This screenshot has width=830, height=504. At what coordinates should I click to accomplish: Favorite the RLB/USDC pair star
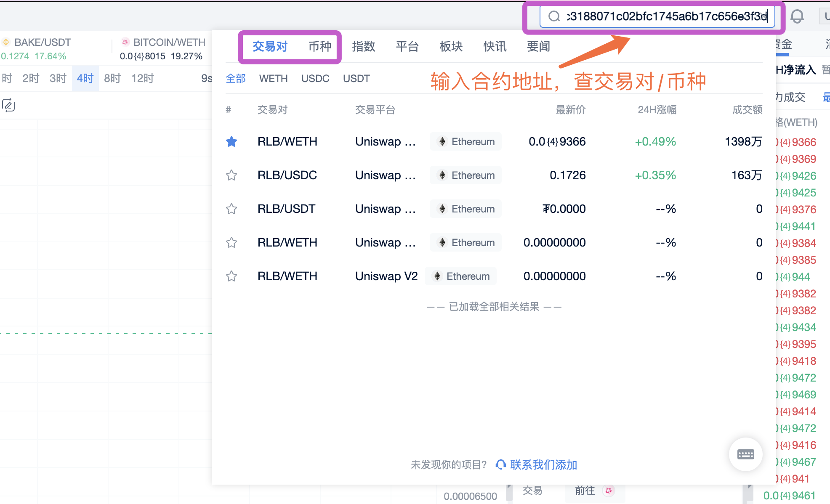(231, 175)
